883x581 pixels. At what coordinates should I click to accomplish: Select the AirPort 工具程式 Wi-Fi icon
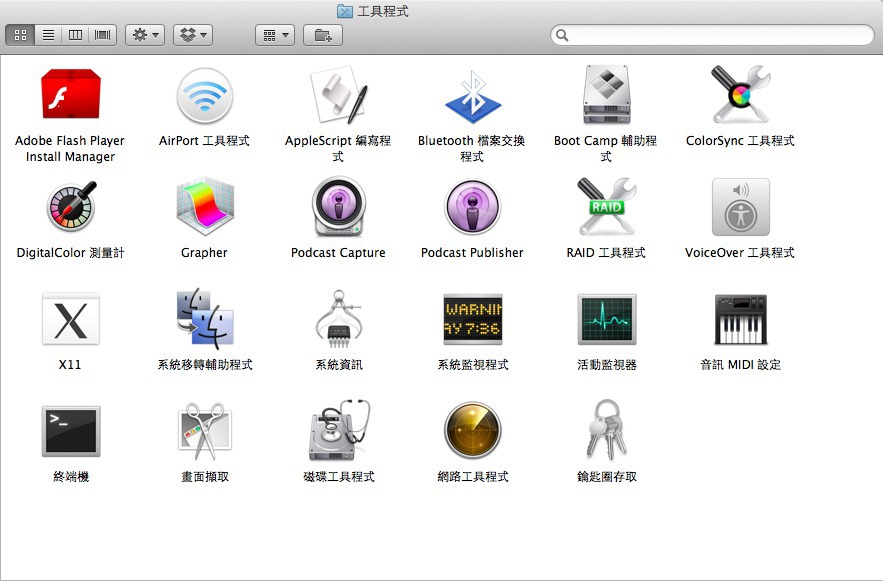(x=204, y=96)
